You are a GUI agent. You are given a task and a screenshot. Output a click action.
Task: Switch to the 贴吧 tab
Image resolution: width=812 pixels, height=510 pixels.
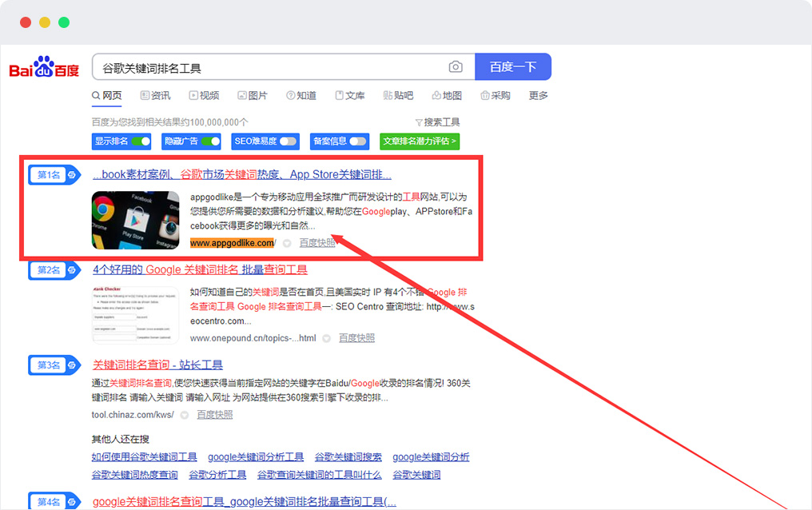point(398,95)
